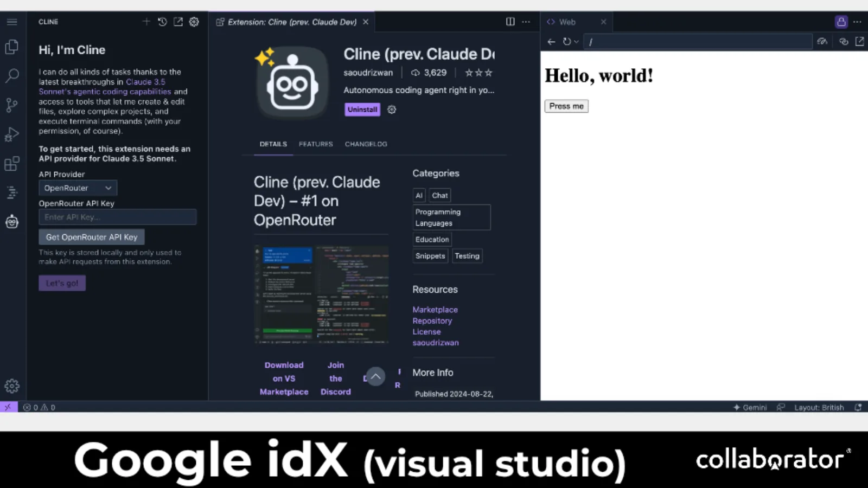
Task: Open the notifications bell in status bar
Action: click(x=858, y=407)
